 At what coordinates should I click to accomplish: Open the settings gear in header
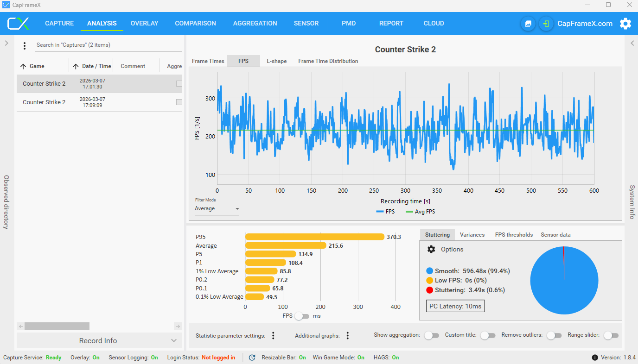(625, 24)
